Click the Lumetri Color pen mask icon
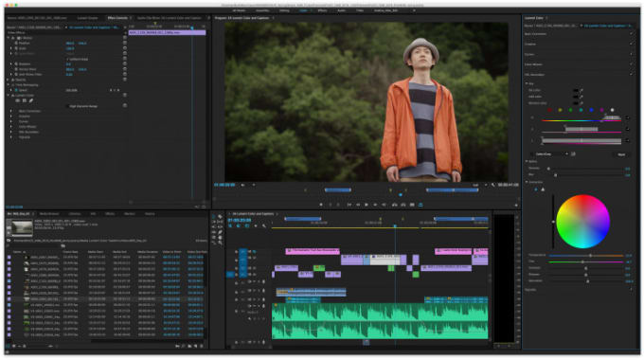Image resolution: width=644 pixels, height=360 pixels. point(31,100)
